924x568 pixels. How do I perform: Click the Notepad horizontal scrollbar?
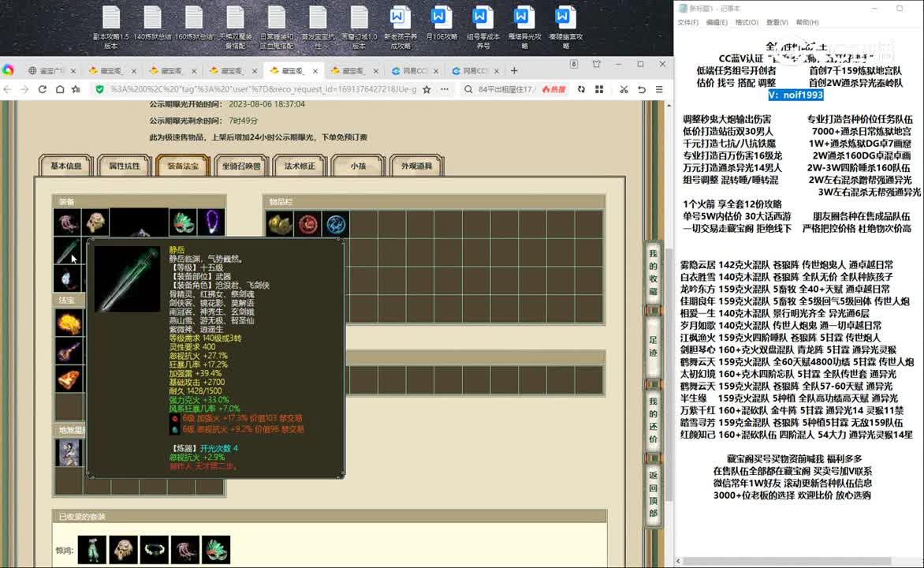pyautogui.click(x=787, y=561)
